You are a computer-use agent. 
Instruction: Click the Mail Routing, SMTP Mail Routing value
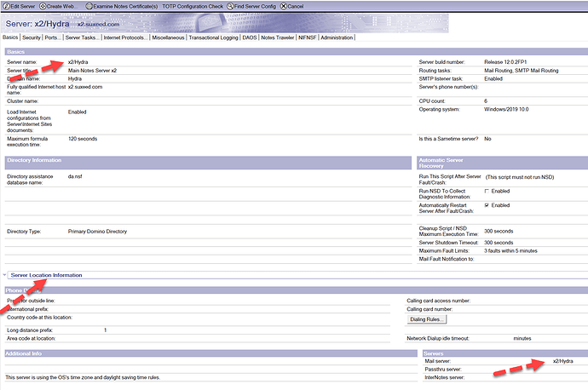click(522, 71)
